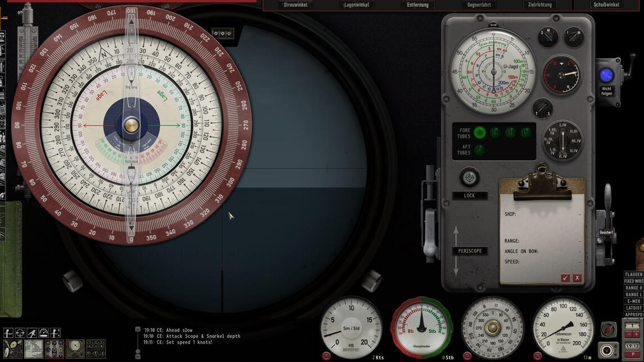Select the periscope crewman station icon

[8, 332]
